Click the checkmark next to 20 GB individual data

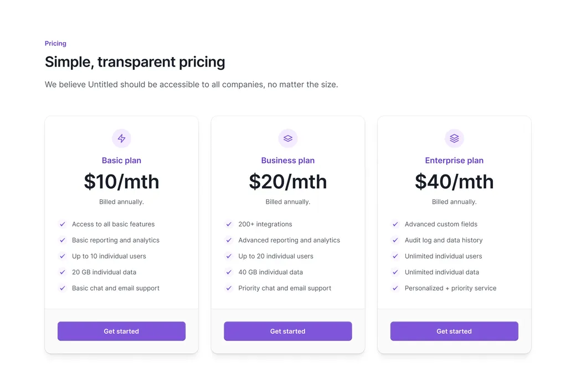pos(62,272)
